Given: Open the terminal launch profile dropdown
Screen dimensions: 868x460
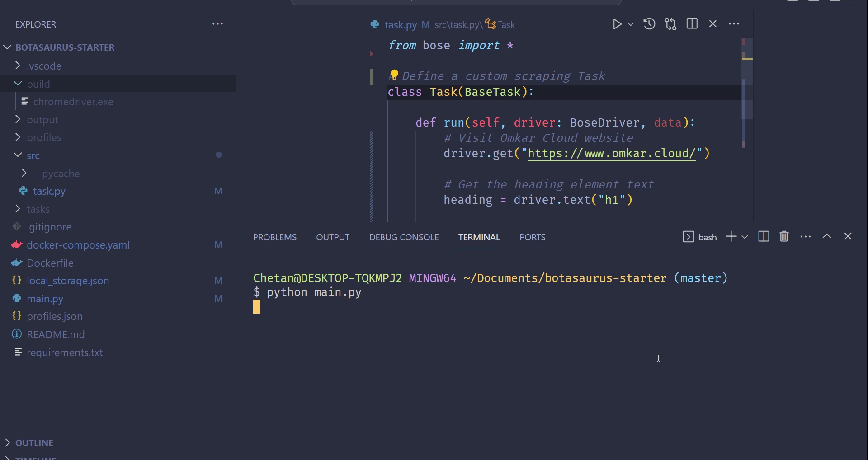Looking at the screenshot, I should click(x=745, y=237).
